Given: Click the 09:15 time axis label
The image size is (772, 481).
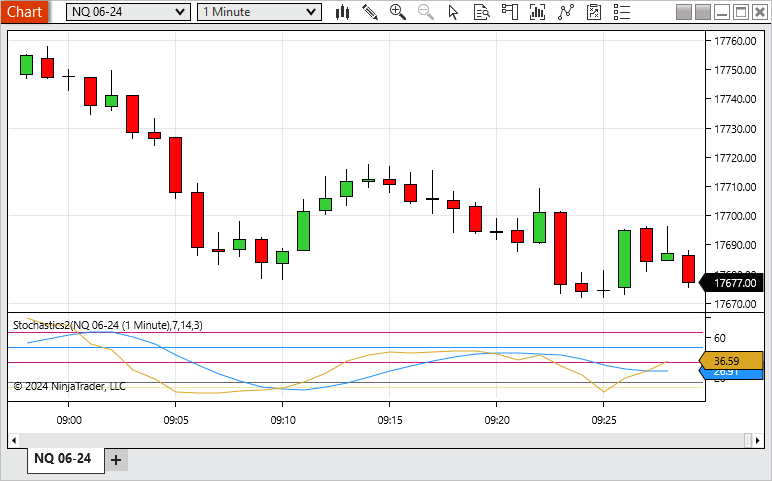Looking at the screenshot, I should click(389, 420).
